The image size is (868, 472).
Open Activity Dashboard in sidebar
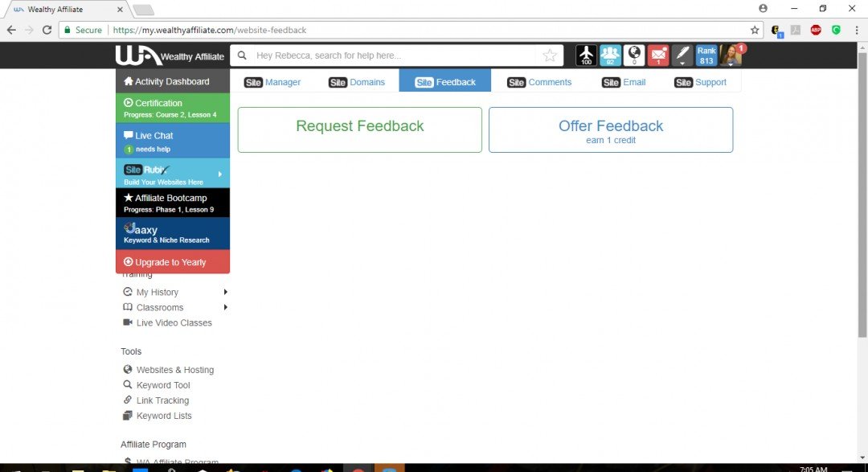pyautogui.click(x=173, y=81)
